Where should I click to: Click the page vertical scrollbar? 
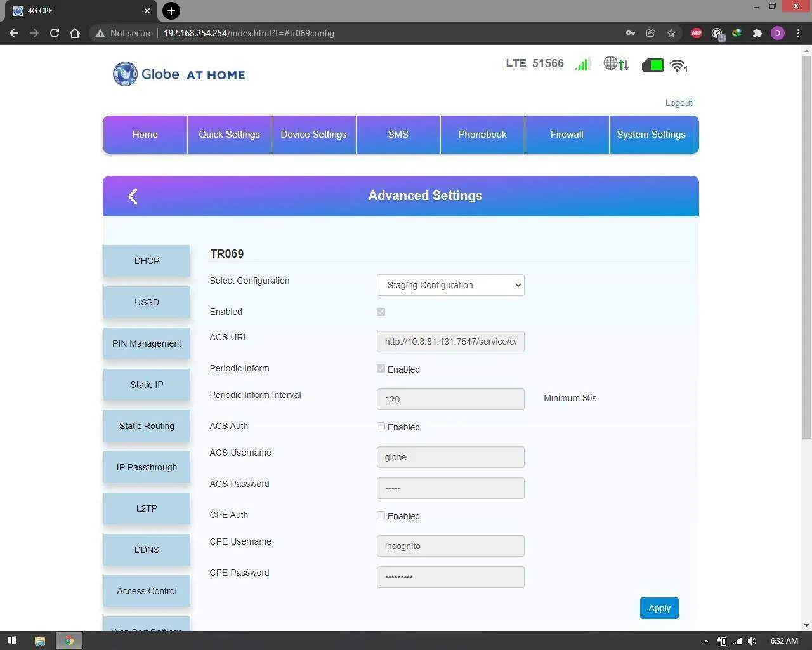[806, 248]
